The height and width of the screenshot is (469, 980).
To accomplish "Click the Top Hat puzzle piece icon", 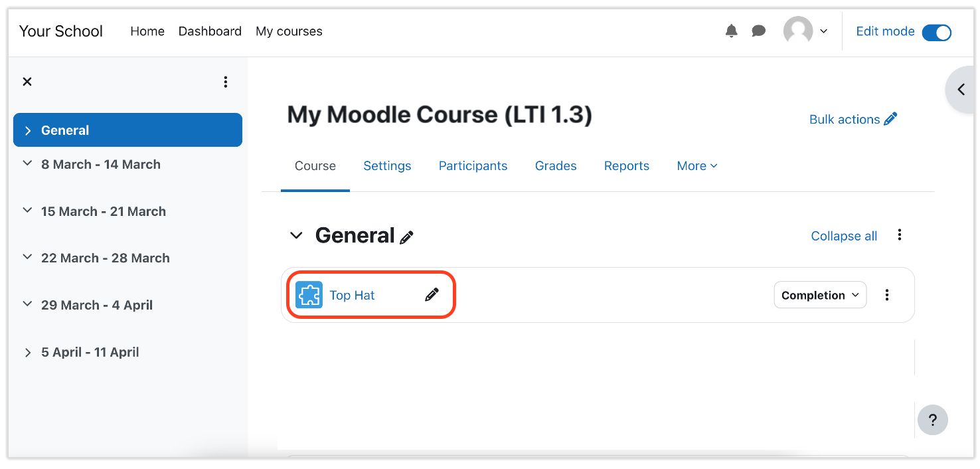I will point(309,294).
